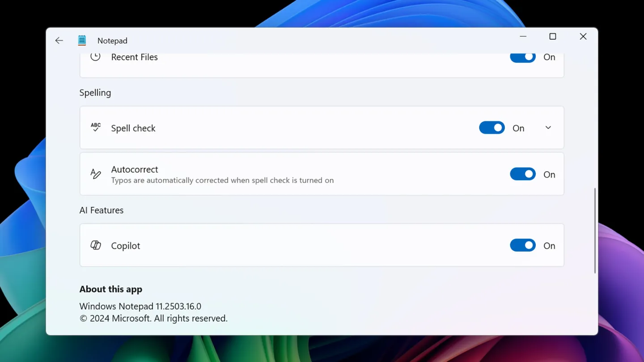
Task: Click the Copilot logo icon
Action: click(96, 245)
